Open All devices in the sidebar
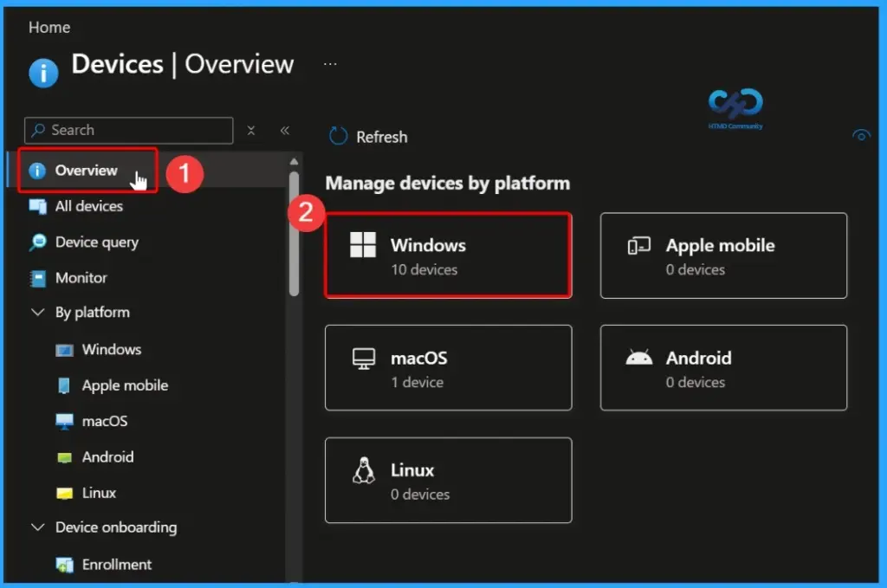This screenshot has height=588, width=887. [89, 206]
